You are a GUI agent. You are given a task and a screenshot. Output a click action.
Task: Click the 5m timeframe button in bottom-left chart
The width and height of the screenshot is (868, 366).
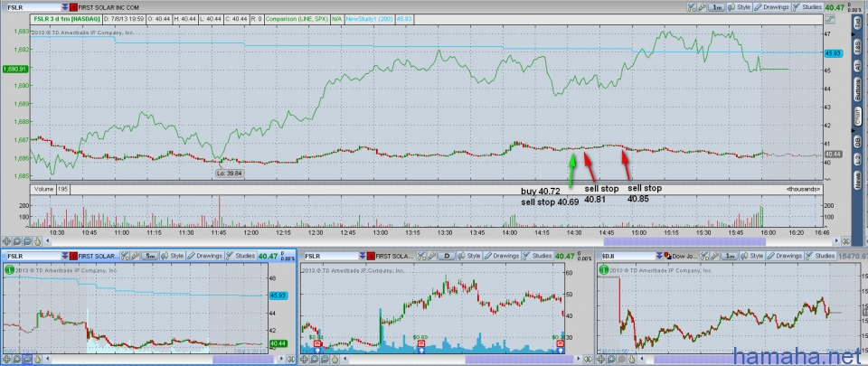point(150,256)
